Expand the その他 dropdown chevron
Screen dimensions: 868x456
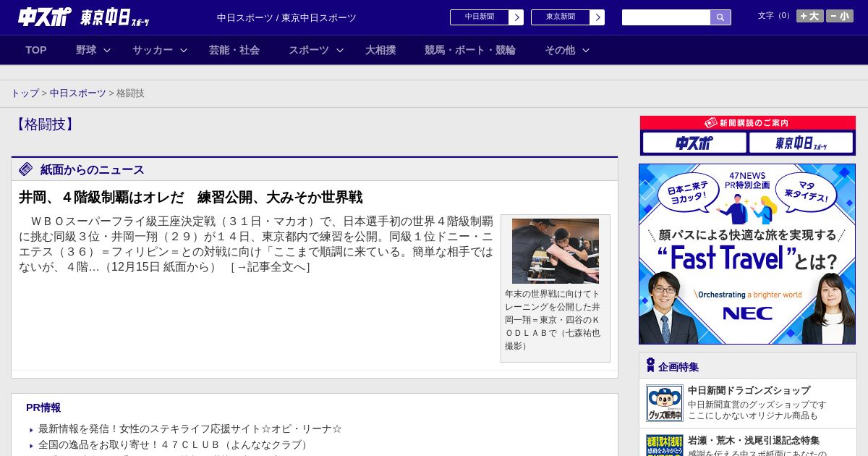586,50
